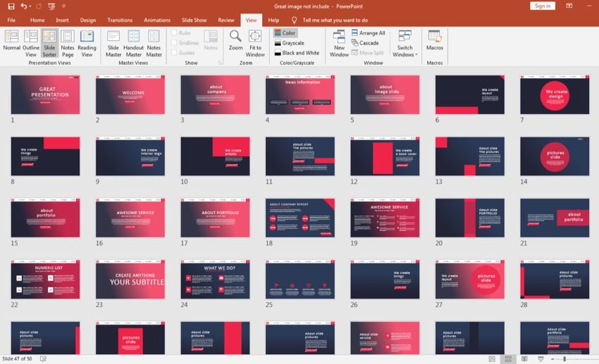This screenshot has height=364, width=599.
Task: Open Handout Master view
Action: [x=133, y=42]
